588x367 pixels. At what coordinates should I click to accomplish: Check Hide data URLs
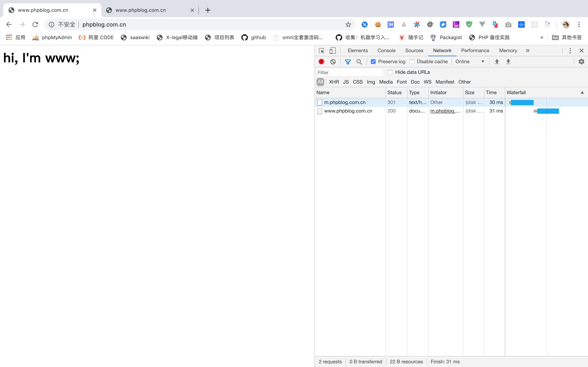click(x=390, y=72)
